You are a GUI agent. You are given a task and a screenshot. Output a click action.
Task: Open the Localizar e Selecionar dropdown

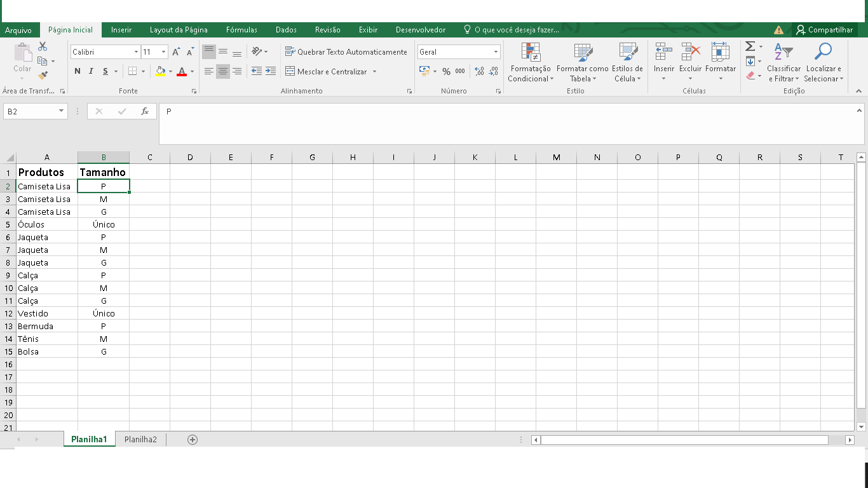pos(824,63)
